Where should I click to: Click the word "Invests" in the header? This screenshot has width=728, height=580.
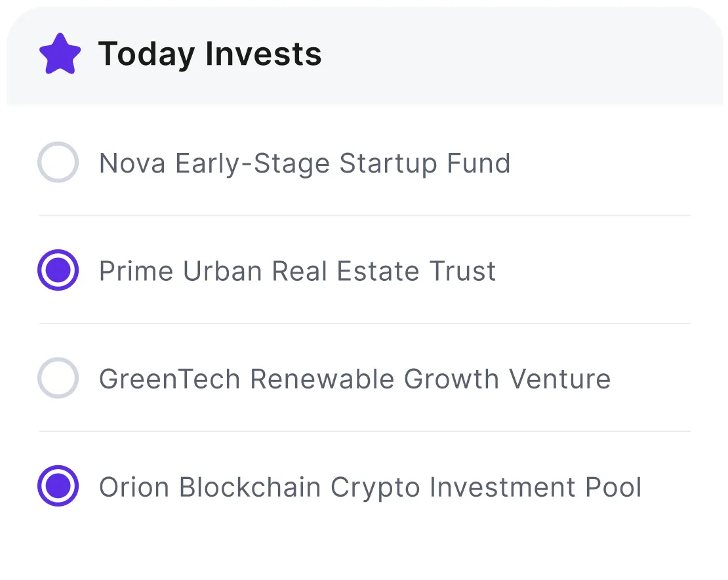point(264,54)
